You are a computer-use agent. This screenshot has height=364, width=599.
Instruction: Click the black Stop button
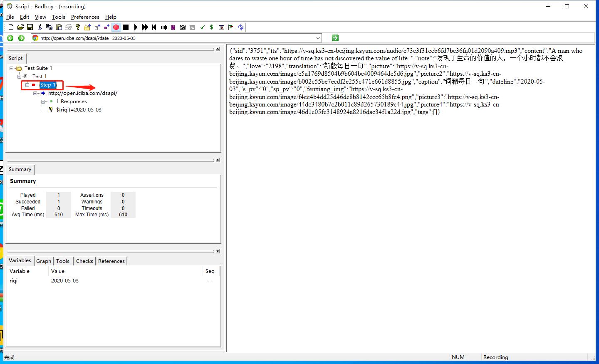point(126,27)
